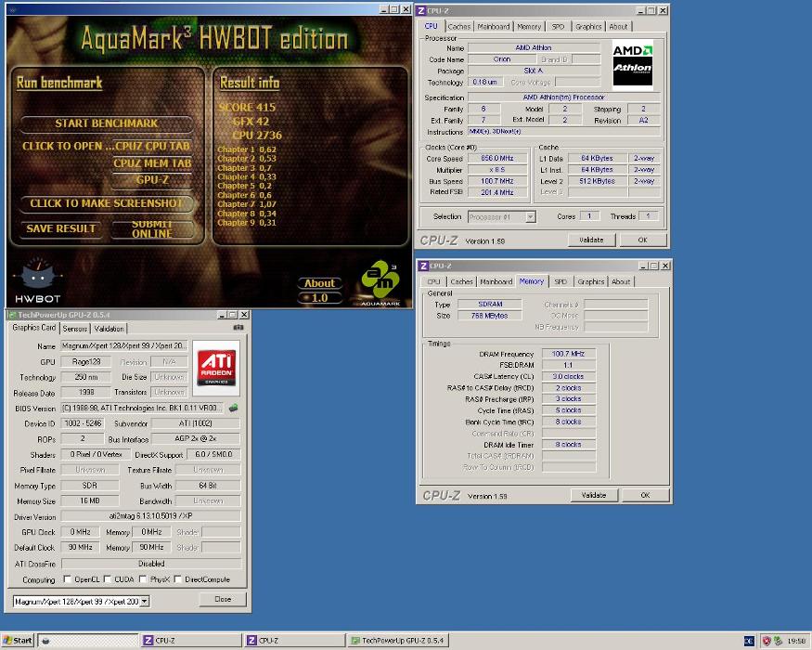
Task: Click the Windows Start button
Action: click(18, 641)
